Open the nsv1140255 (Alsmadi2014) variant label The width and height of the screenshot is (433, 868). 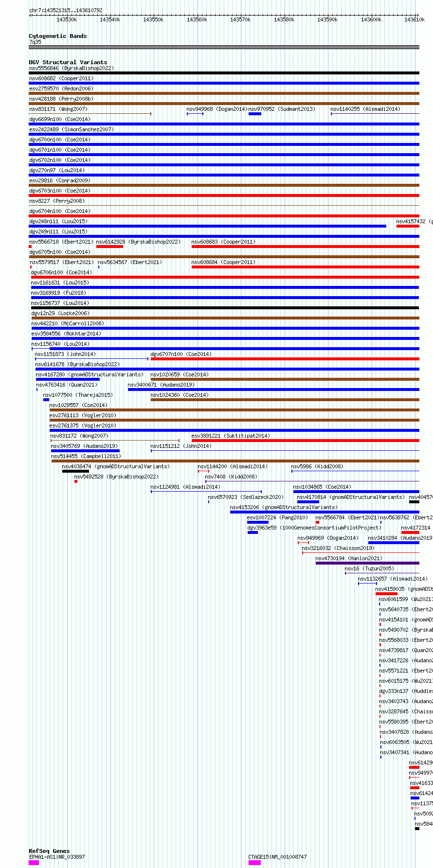point(365,109)
